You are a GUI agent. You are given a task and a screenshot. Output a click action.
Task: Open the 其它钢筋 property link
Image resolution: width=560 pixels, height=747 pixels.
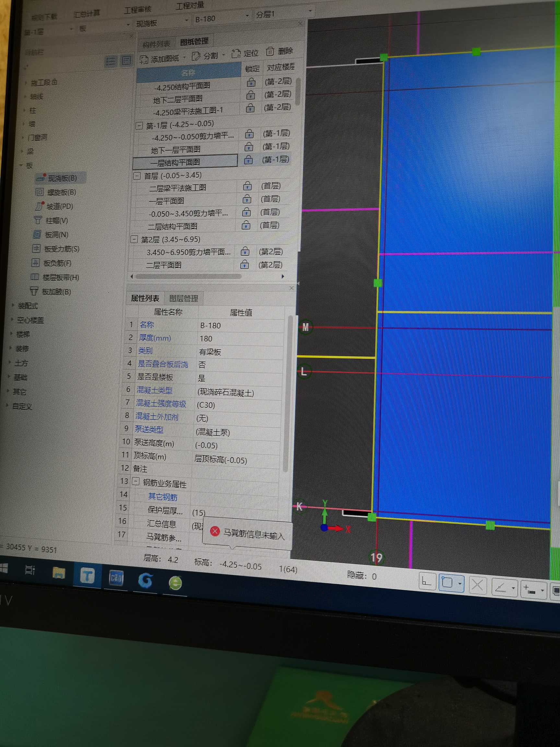(x=163, y=496)
